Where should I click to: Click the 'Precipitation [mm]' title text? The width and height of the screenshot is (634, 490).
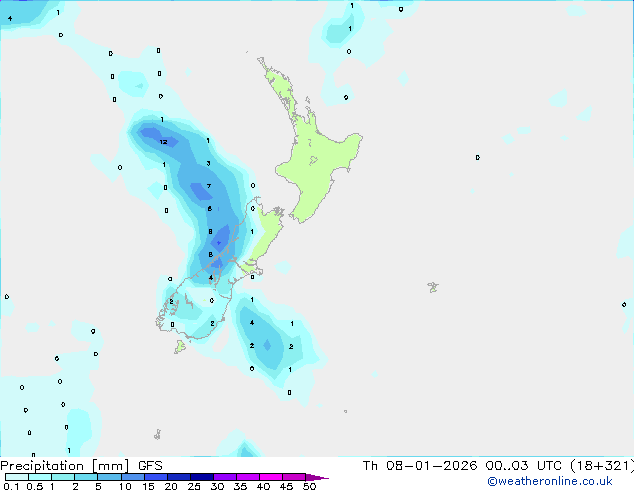tap(65, 466)
